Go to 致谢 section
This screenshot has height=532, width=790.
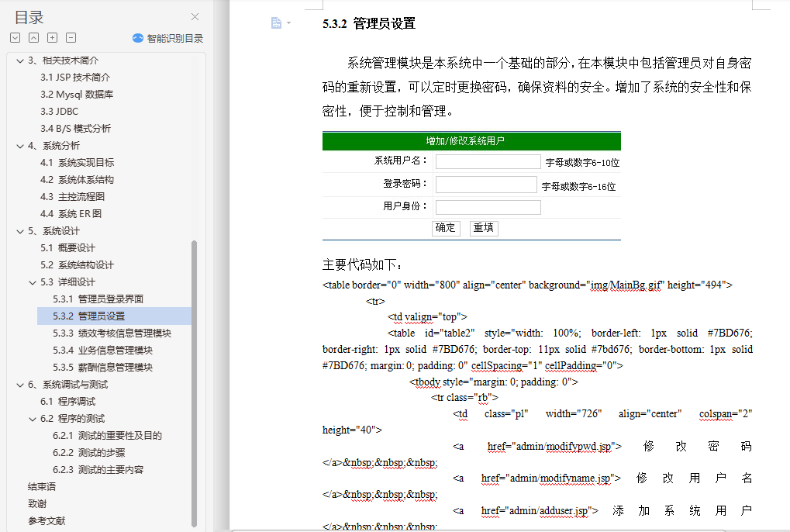point(37,504)
